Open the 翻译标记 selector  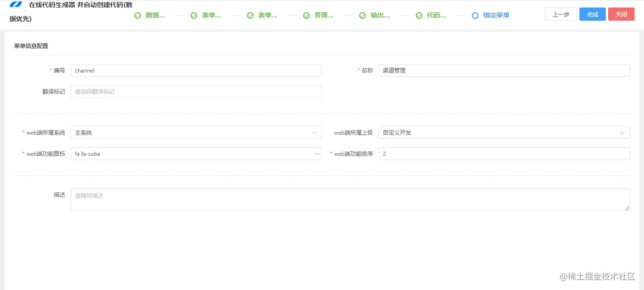point(196,91)
